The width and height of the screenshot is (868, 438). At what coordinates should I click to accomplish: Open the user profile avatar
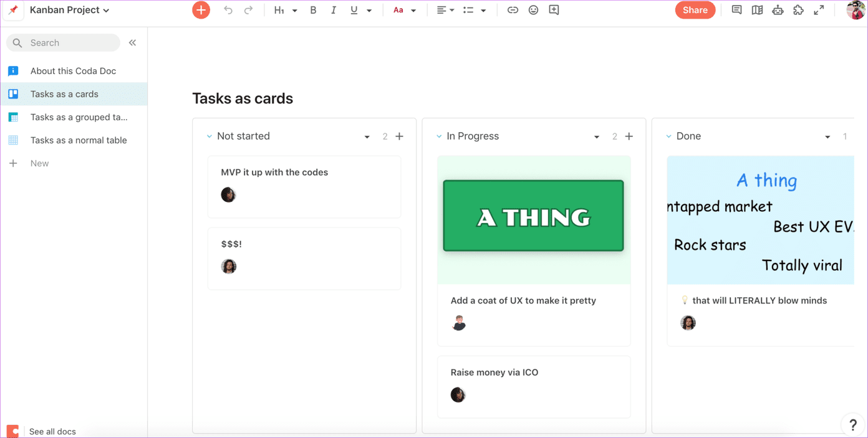856,10
